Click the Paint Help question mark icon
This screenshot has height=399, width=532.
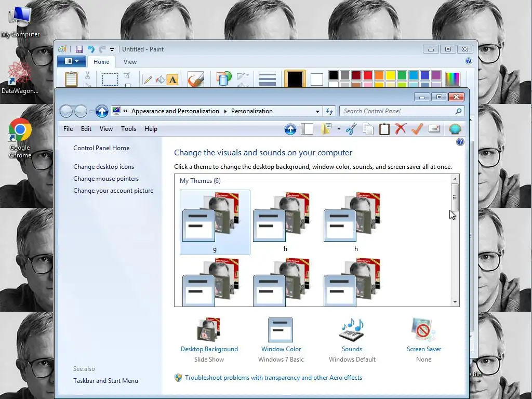pyautogui.click(x=469, y=61)
